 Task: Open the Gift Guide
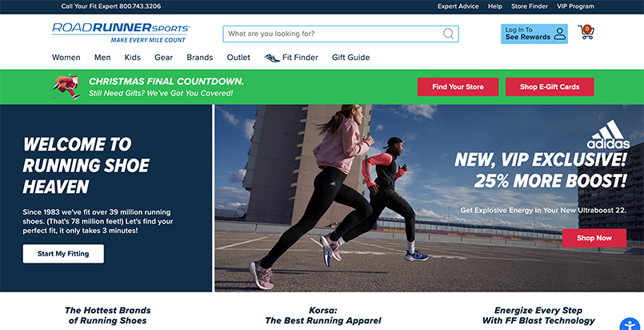point(350,58)
